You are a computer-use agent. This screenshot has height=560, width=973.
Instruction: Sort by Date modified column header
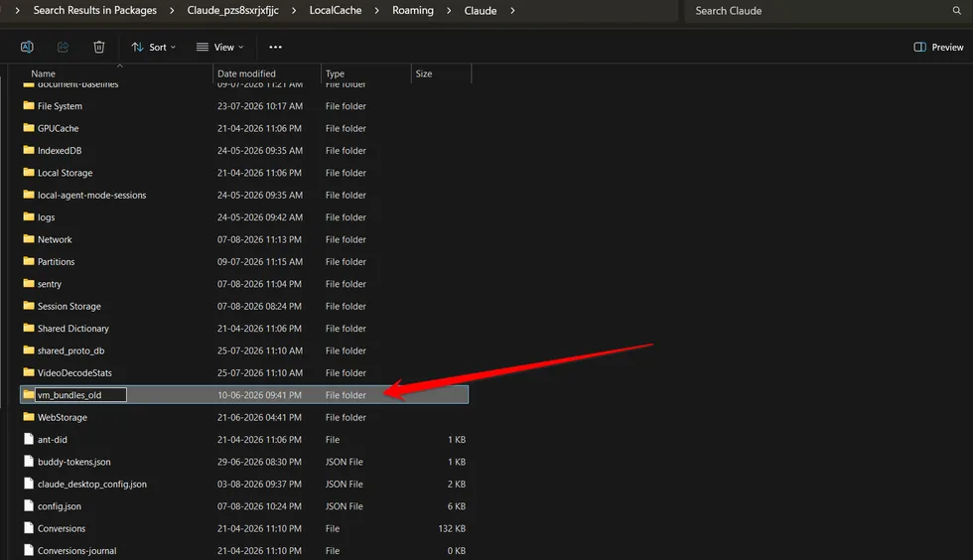(x=246, y=73)
